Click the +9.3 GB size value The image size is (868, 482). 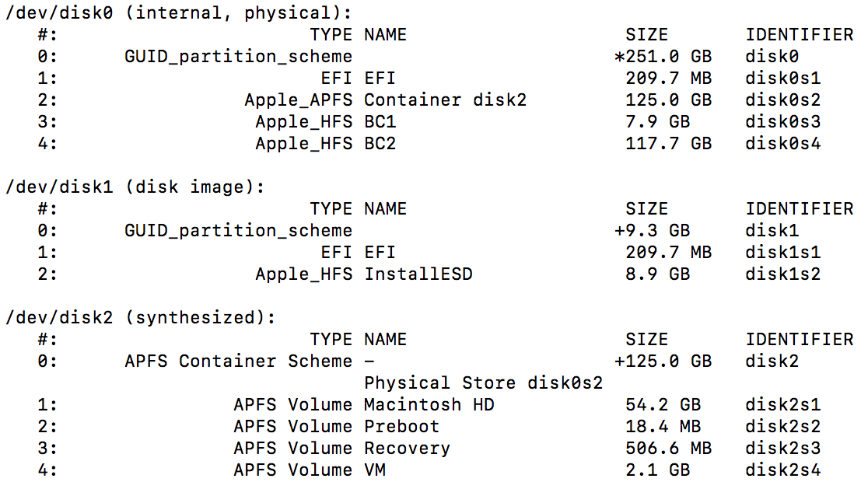pos(652,230)
